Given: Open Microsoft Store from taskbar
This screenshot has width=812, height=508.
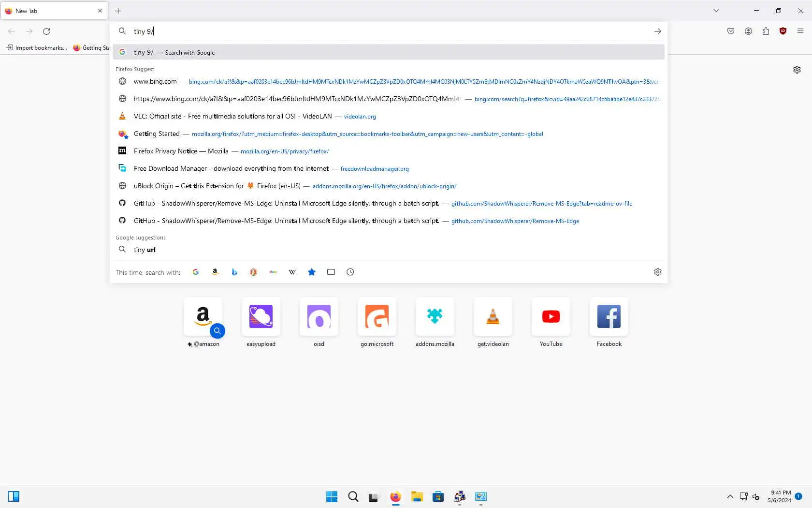Looking at the screenshot, I should click(438, 496).
